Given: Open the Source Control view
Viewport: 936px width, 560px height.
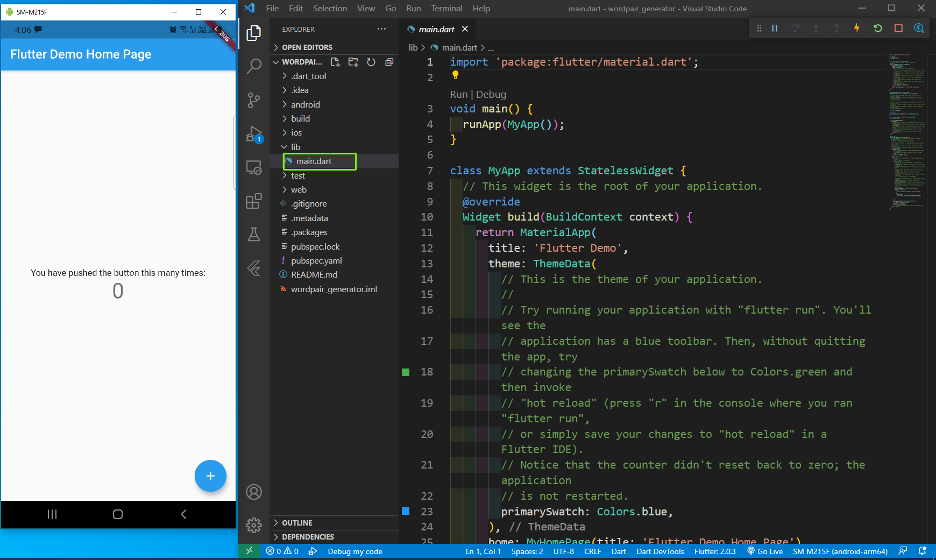Looking at the screenshot, I should coord(253,100).
